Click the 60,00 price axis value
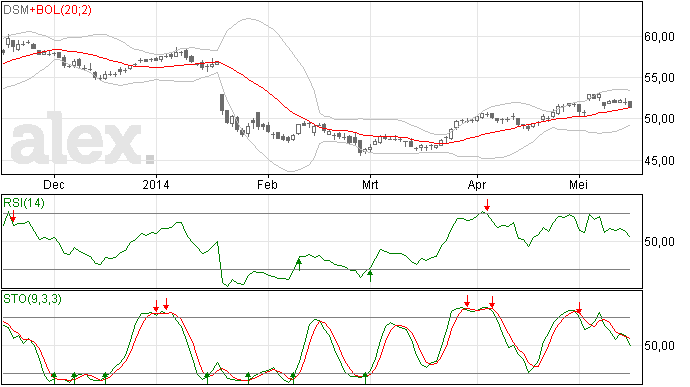 coord(659,37)
